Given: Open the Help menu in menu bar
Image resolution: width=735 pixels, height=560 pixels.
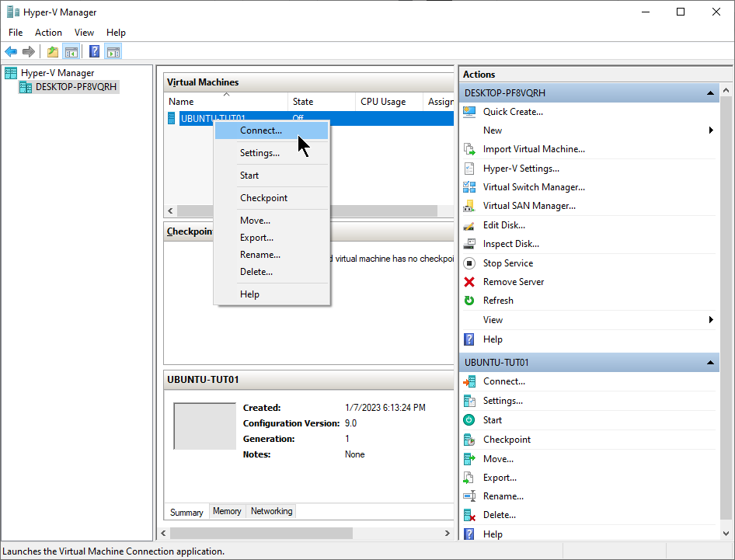Looking at the screenshot, I should click(x=116, y=33).
